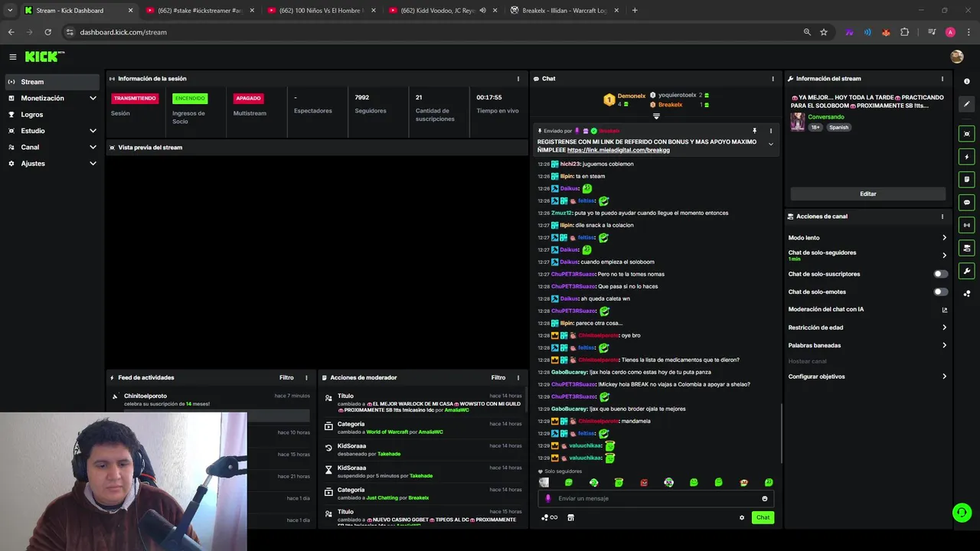Enable Chat de solo-suscriptores switch
Image resolution: width=980 pixels, height=551 pixels.
(940, 274)
